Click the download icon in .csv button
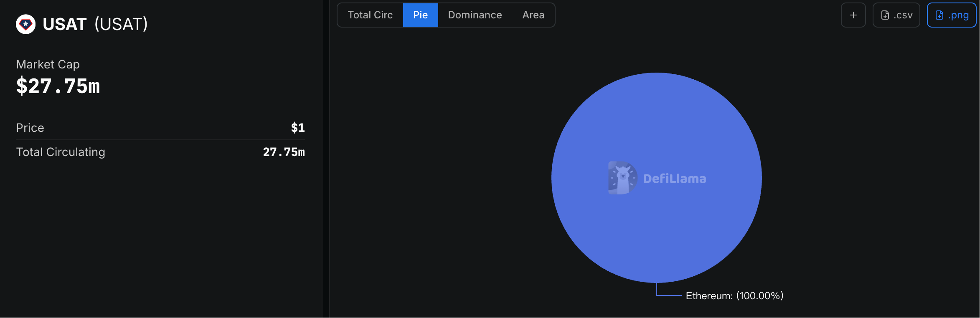Screen dimensions: 980x318 (x=885, y=15)
